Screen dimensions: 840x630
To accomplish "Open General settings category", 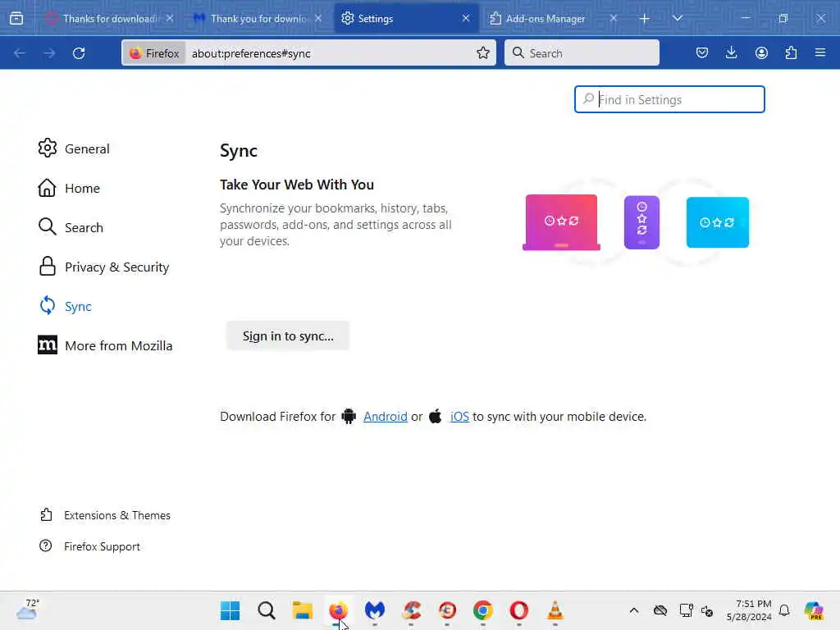I will (x=74, y=148).
